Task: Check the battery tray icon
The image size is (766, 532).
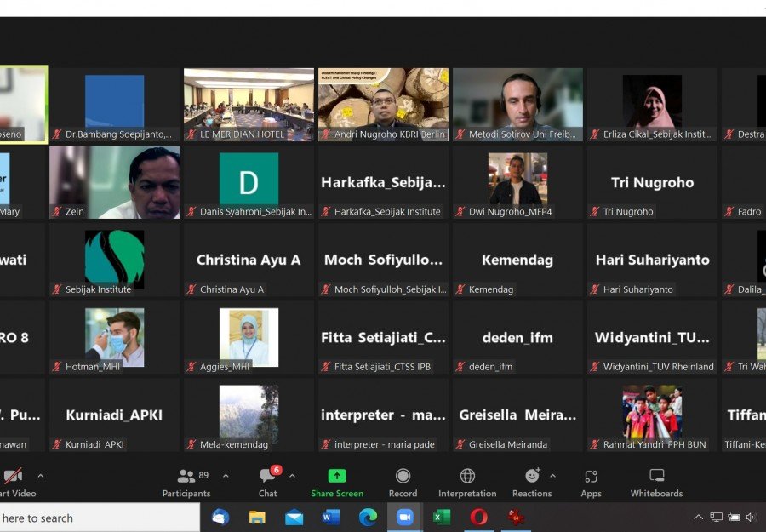Action: coord(734,518)
